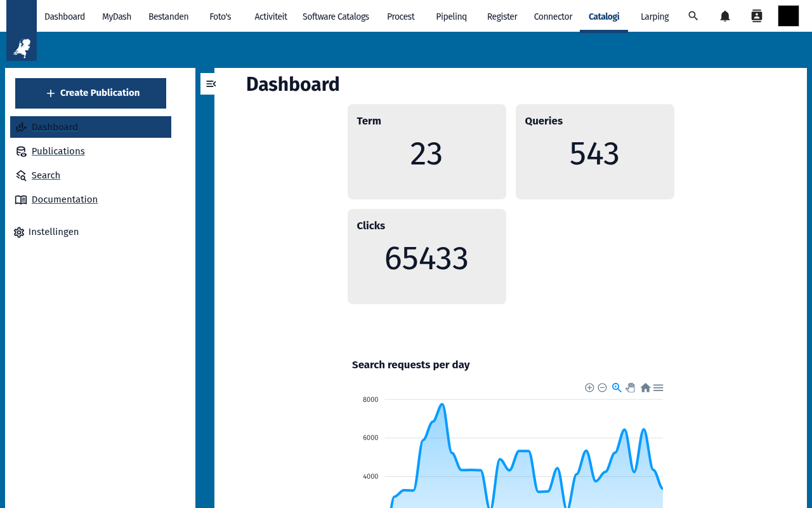The height and width of the screenshot is (508, 812).
Task: Click the Clicks card value 65433
Action: (x=426, y=259)
